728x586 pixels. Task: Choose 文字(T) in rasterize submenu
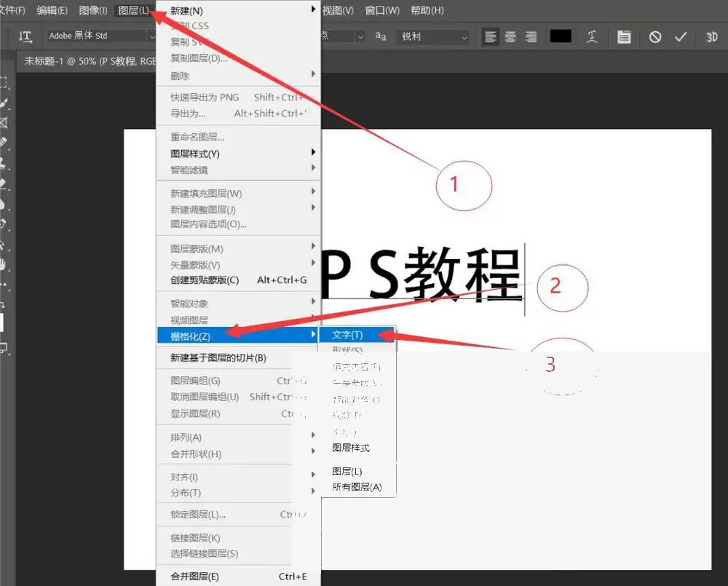357,335
